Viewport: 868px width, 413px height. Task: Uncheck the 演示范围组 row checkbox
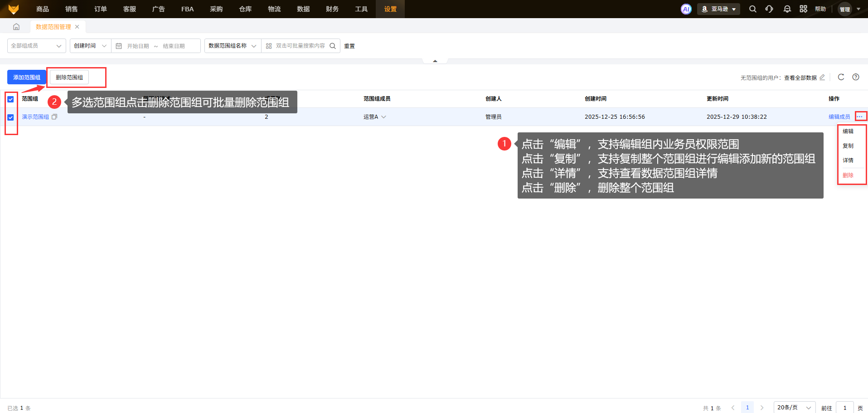(10, 117)
